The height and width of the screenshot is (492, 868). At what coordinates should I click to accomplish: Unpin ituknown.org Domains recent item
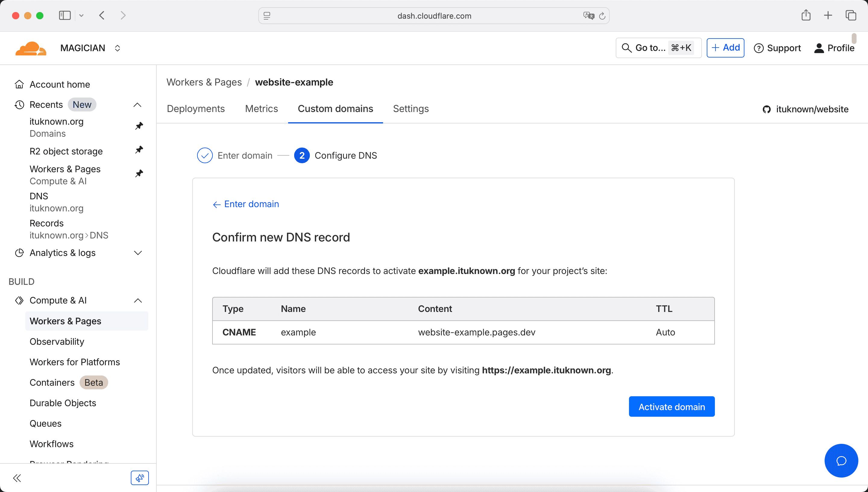[139, 126]
